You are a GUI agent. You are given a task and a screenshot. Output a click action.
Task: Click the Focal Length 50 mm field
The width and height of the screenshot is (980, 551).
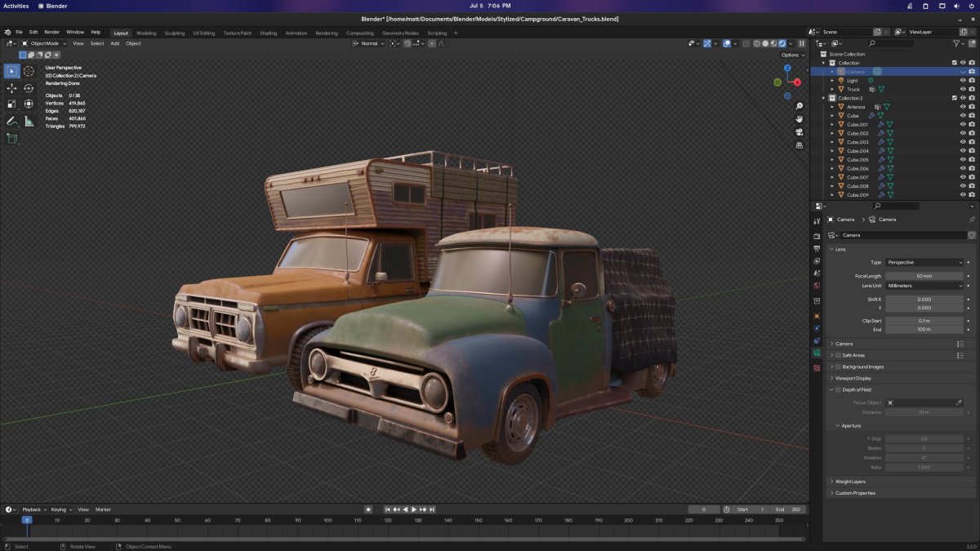click(x=925, y=276)
